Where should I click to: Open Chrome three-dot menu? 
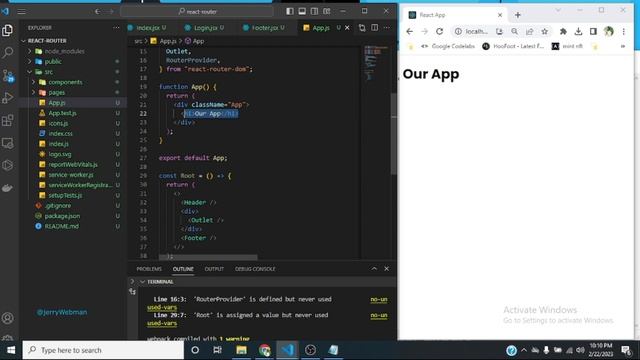click(624, 31)
